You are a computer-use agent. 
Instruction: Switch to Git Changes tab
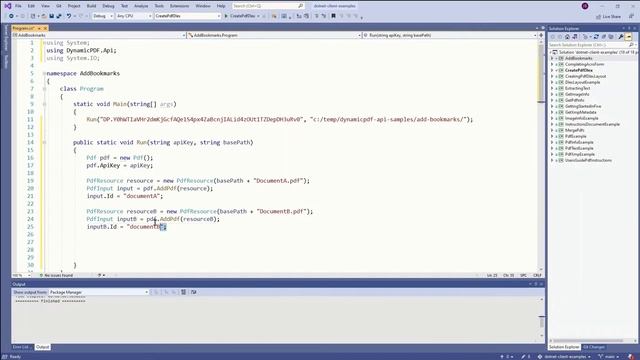tap(593, 347)
